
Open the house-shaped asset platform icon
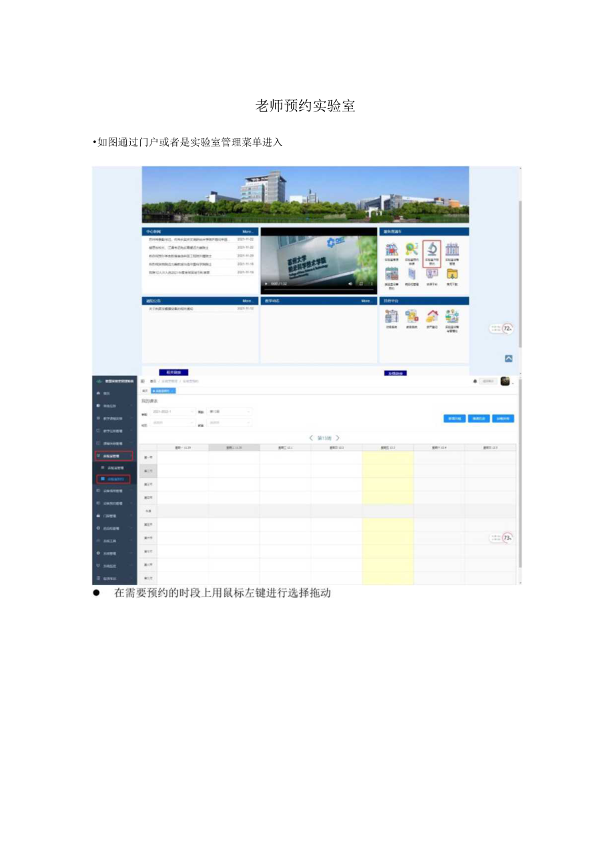point(433,316)
